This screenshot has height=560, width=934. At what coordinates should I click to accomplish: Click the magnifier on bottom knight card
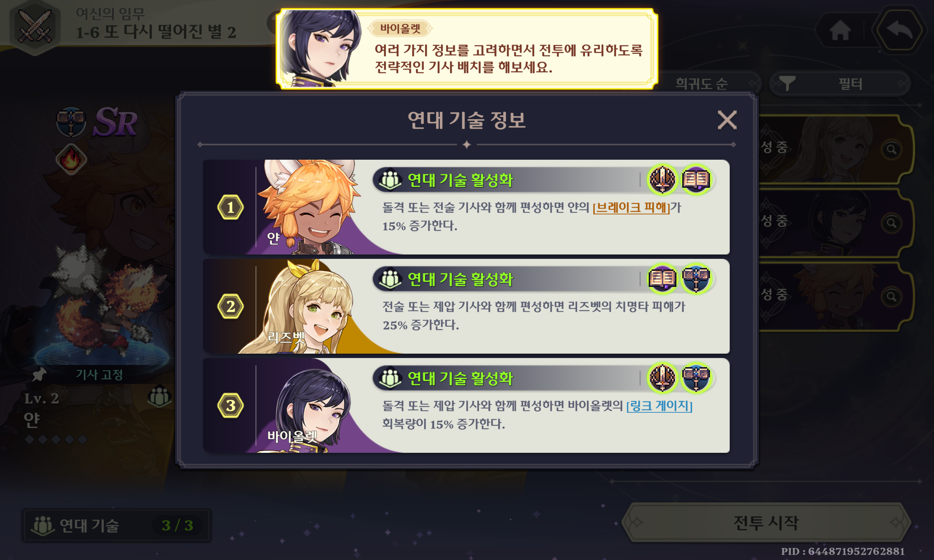click(892, 297)
